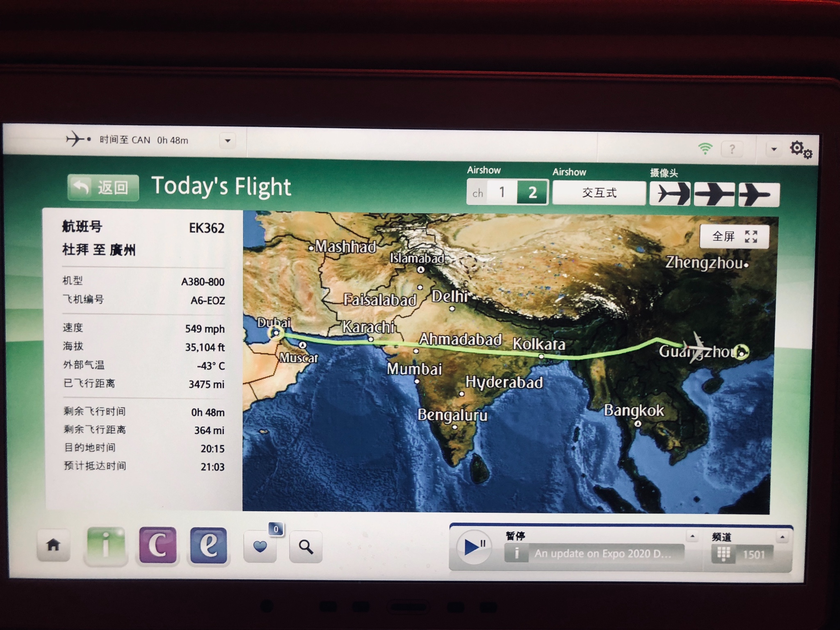Go to the home screen icon
Viewport: 840px width, 630px height.
click(x=53, y=546)
